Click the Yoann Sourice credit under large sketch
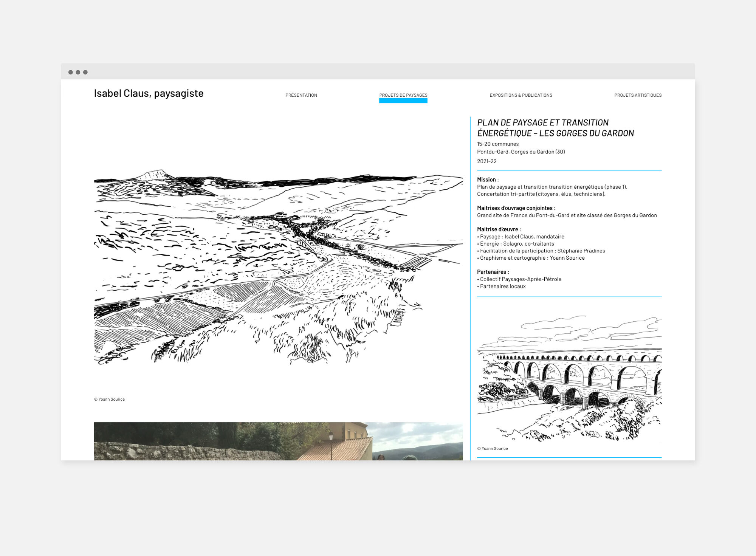This screenshot has width=756, height=556. coord(109,399)
